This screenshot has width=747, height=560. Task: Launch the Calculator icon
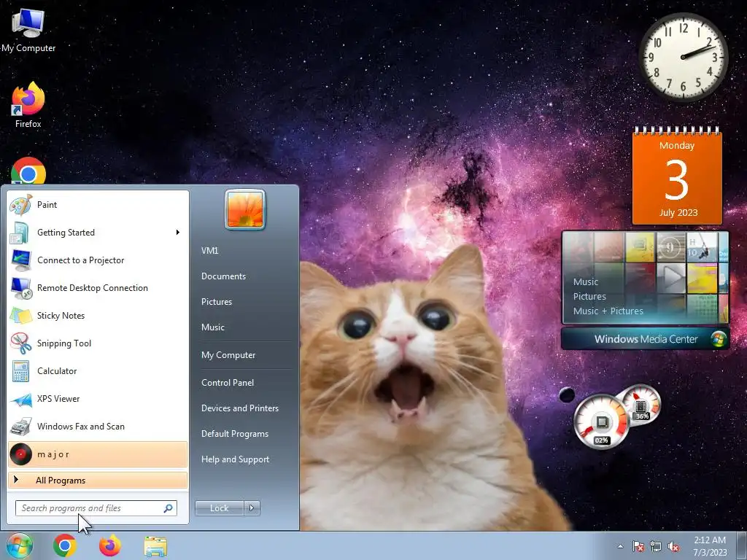point(21,371)
